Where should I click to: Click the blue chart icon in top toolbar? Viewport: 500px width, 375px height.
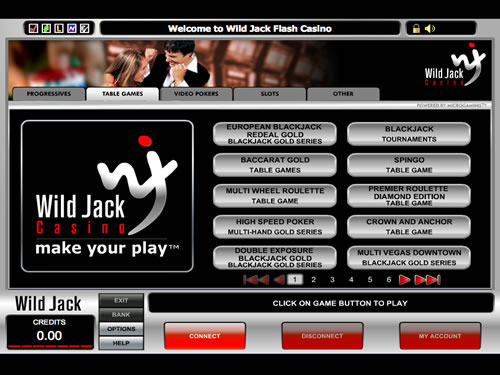pyautogui.click(x=72, y=29)
